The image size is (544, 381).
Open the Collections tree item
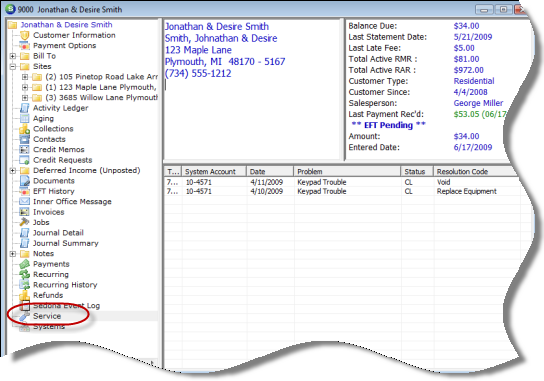pyautogui.click(x=53, y=129)
